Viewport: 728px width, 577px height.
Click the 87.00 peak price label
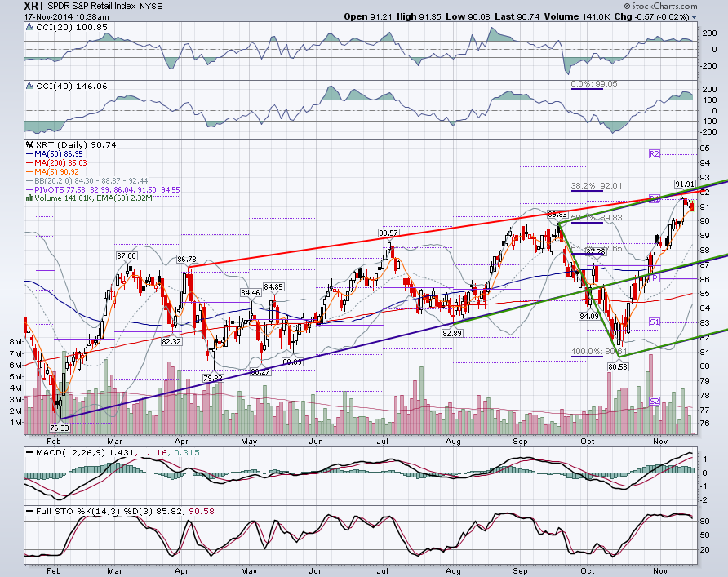[x=127, y=255]
